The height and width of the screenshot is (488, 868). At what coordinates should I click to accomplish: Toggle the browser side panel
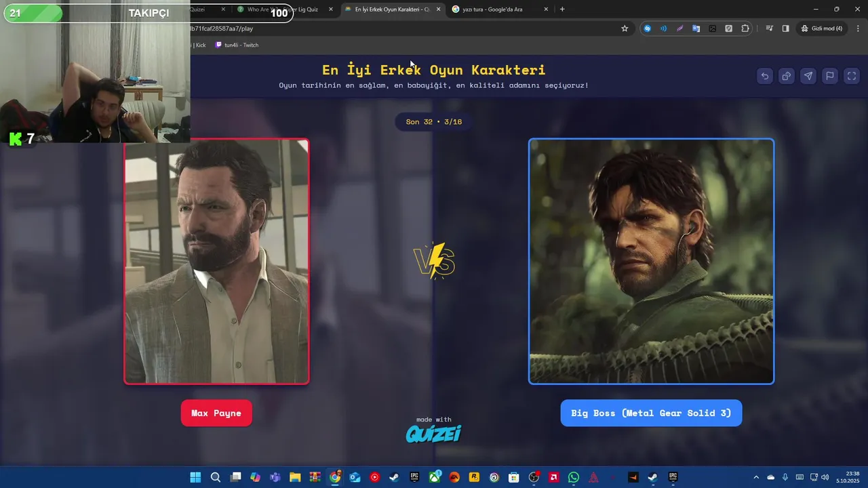[x=785, y=28]
